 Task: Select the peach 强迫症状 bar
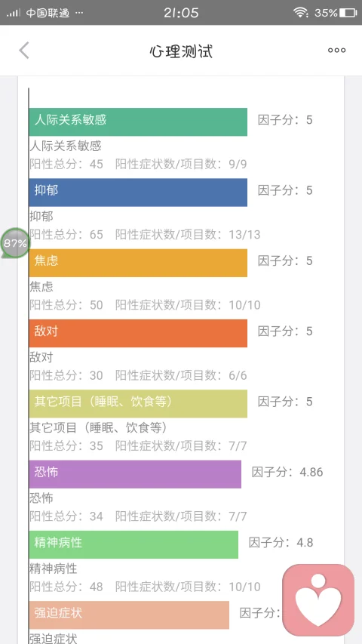click(129, 615)
